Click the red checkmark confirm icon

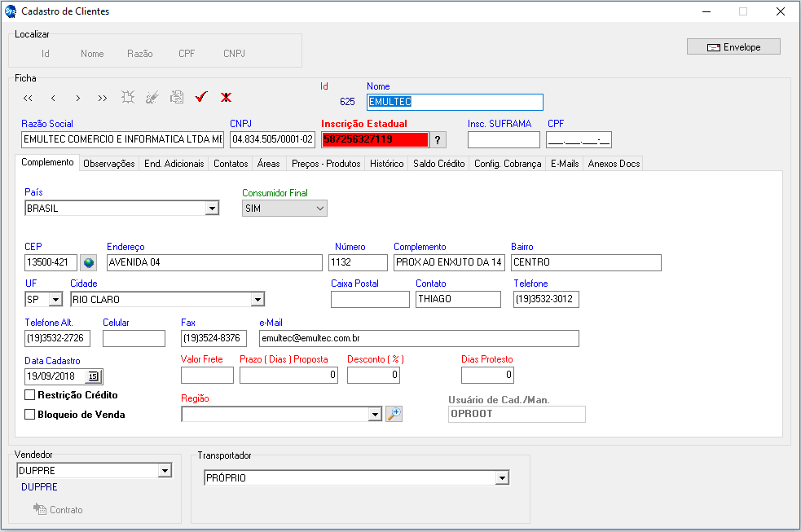(x=201, y=98)
